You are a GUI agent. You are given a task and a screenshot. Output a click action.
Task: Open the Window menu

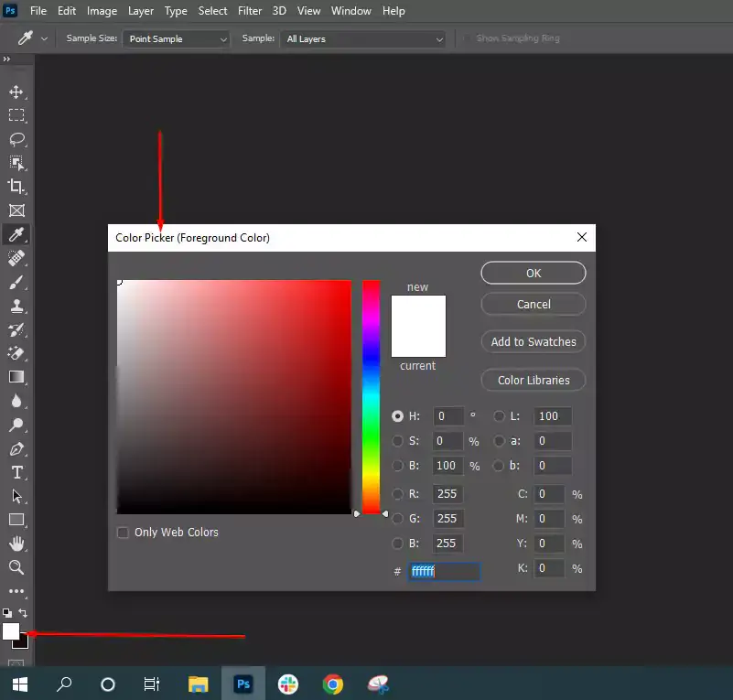point(350,11)
